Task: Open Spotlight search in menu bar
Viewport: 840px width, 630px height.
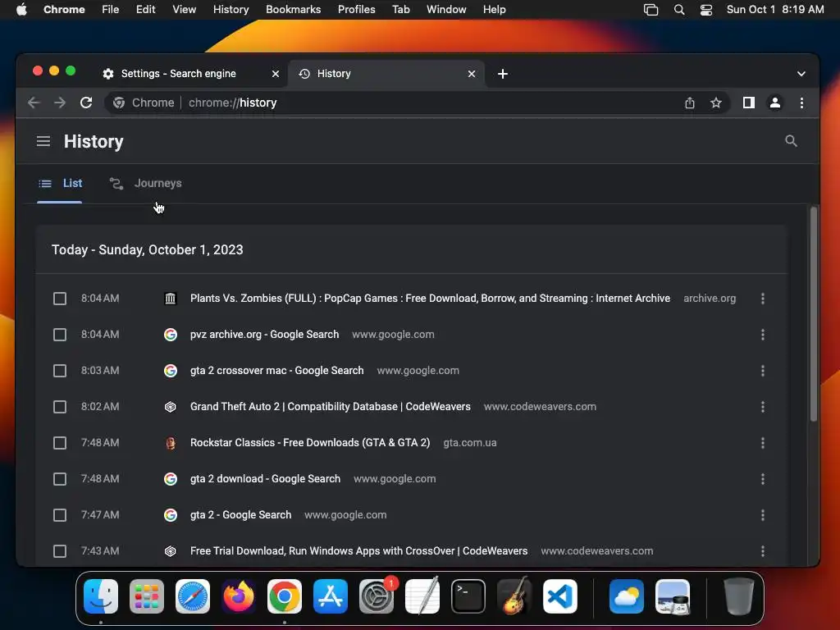Action: (678, 10)
